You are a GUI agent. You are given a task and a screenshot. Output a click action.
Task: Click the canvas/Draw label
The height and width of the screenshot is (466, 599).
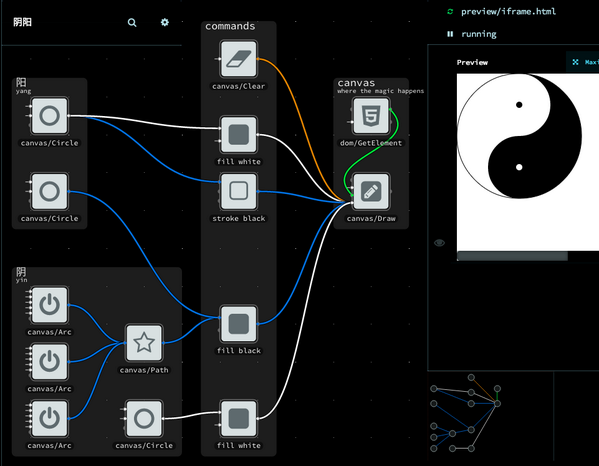pos(371,218)
